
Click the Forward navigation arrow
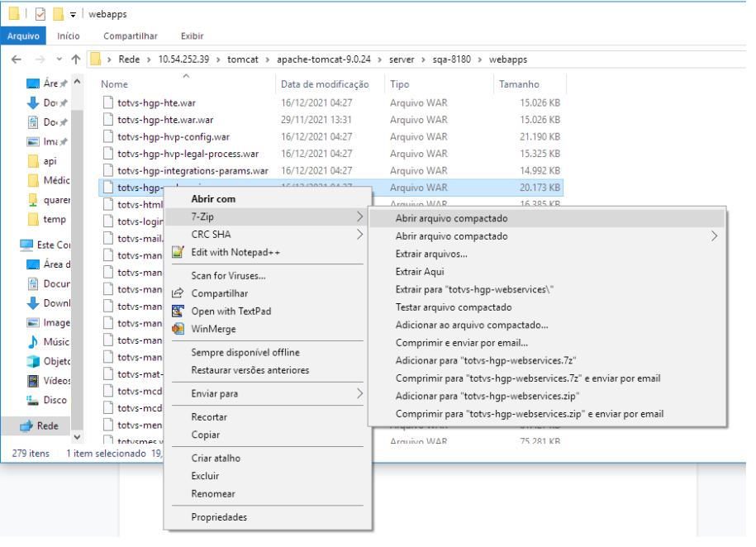[x=40, y=59]
